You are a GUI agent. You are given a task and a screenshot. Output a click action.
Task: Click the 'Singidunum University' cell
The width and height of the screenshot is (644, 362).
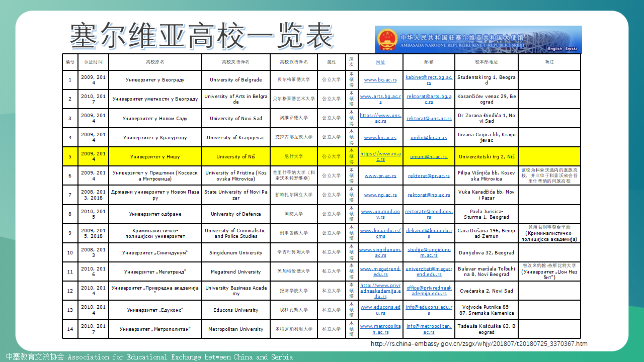(235, 252)
